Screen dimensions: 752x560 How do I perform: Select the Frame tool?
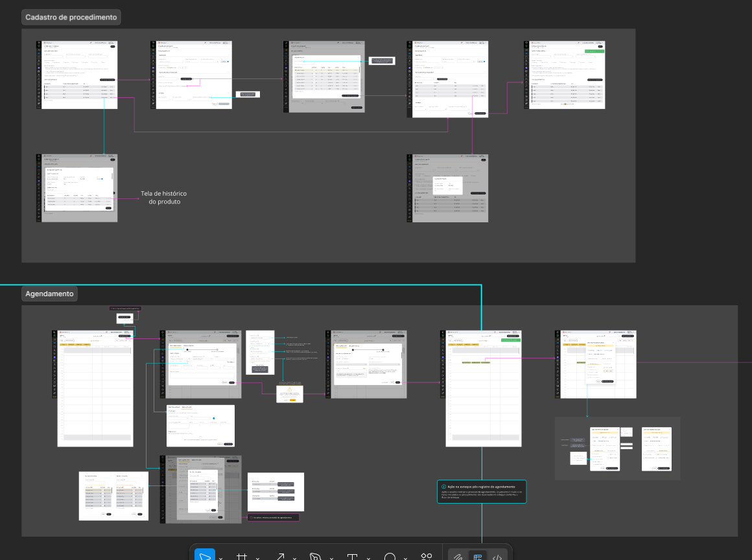tap(242, 556)
